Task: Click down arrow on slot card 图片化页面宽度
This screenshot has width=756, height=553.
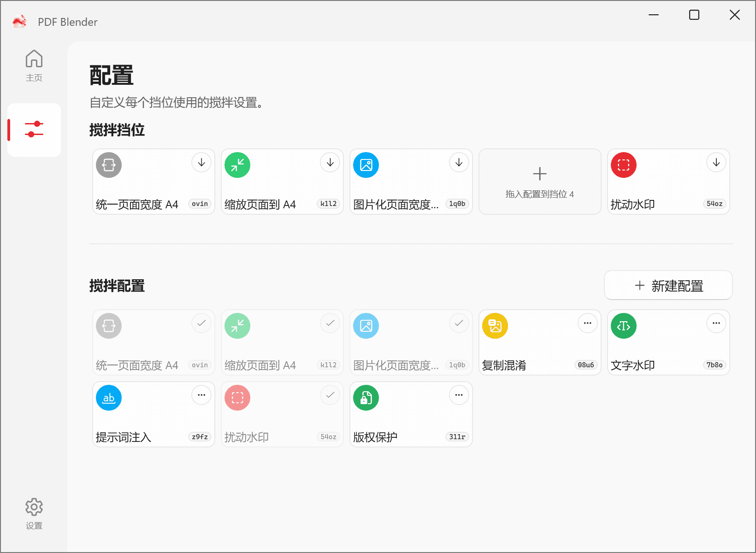Action: pos(459,162)
